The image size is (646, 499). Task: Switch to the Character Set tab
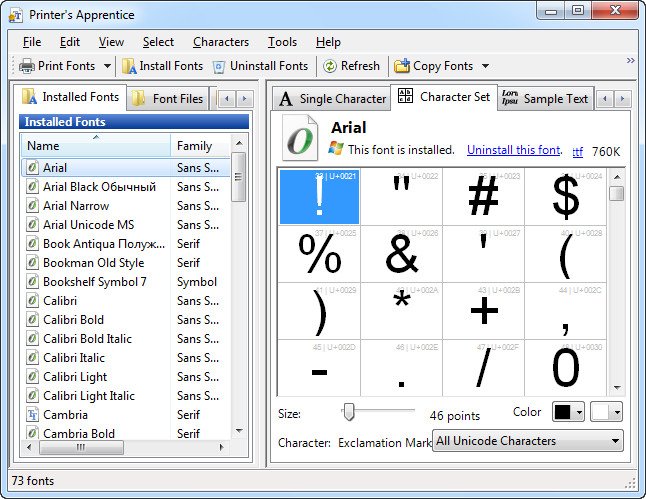pos(444,97)
